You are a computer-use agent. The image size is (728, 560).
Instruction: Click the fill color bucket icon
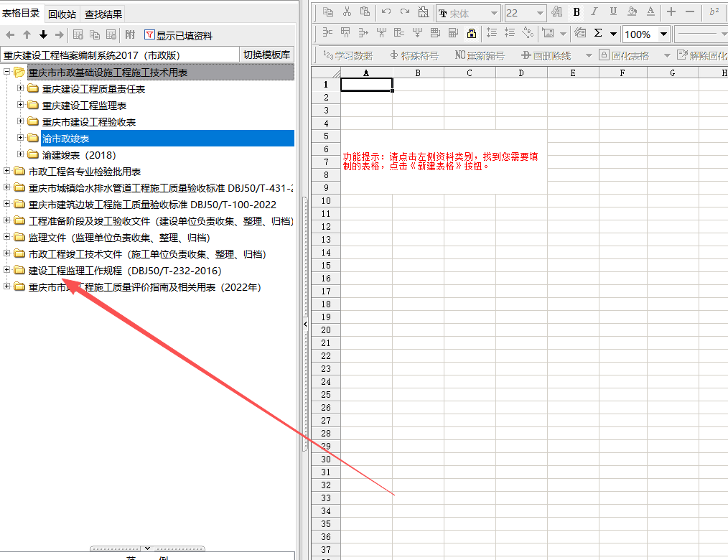[632, 12]
